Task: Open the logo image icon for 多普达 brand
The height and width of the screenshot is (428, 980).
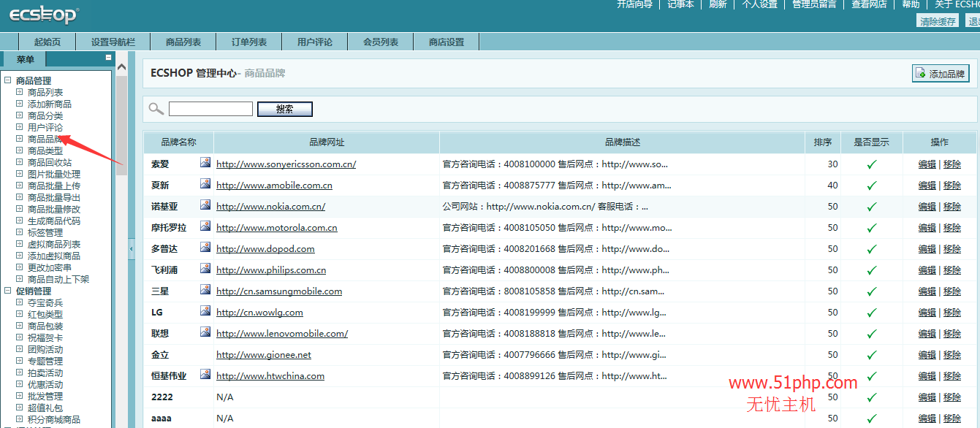Action: (x=205, y=248)
